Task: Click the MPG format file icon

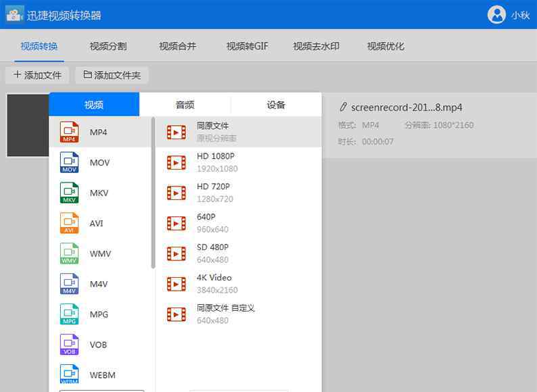Action: pos(69,314)
